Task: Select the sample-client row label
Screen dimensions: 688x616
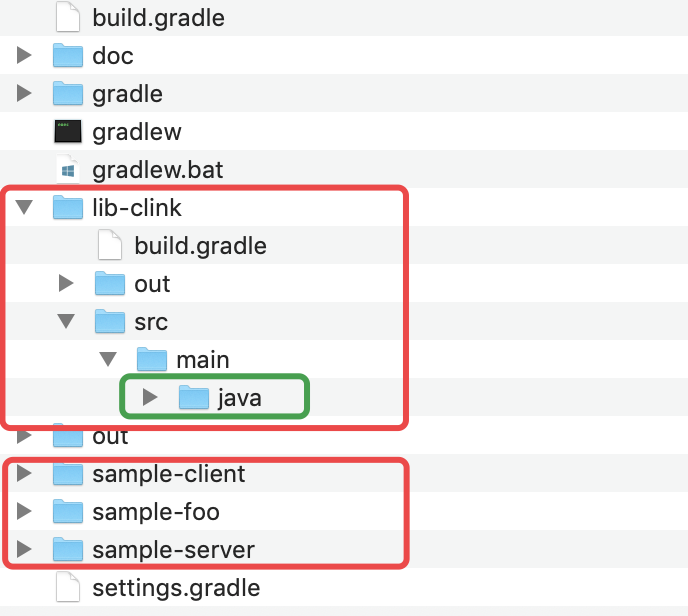Action: (168, 474)
